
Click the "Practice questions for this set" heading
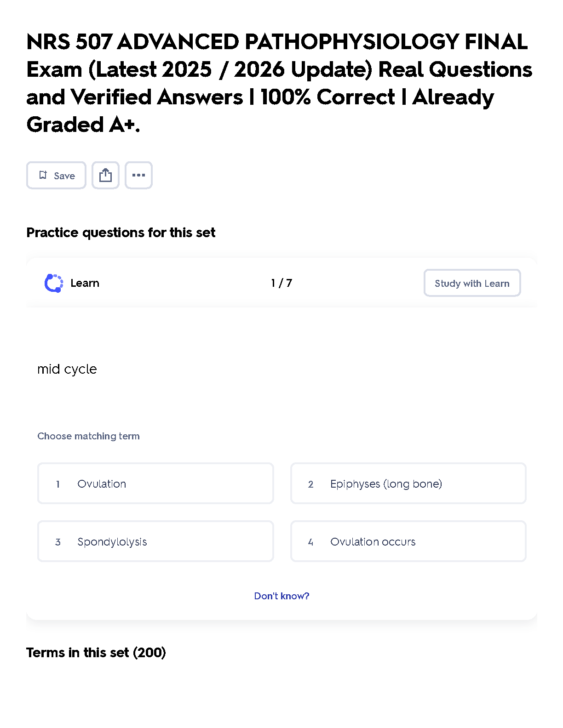[x=121, y=233]
